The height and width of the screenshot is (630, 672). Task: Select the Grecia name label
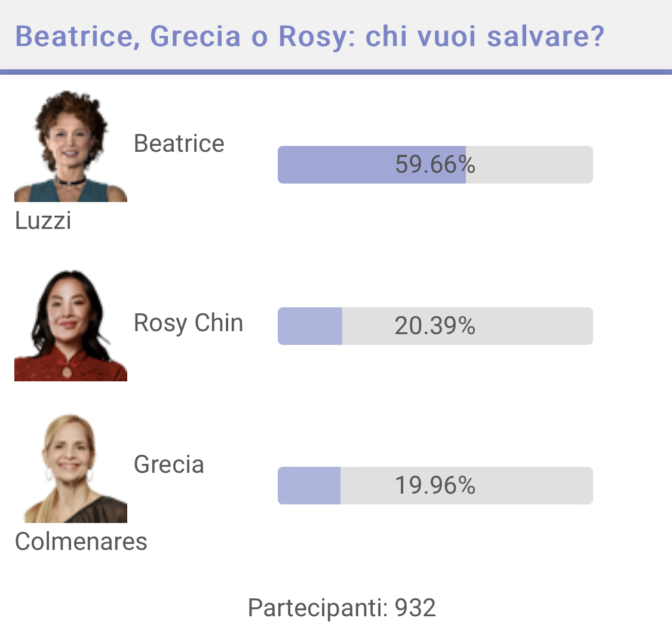[x=169, y=464]
